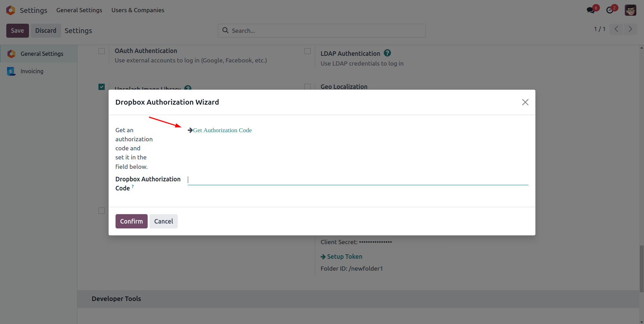644x324 pixels.
Task: Uncheck the Unsplash Image Library checkbox
Action: [102, 87]
